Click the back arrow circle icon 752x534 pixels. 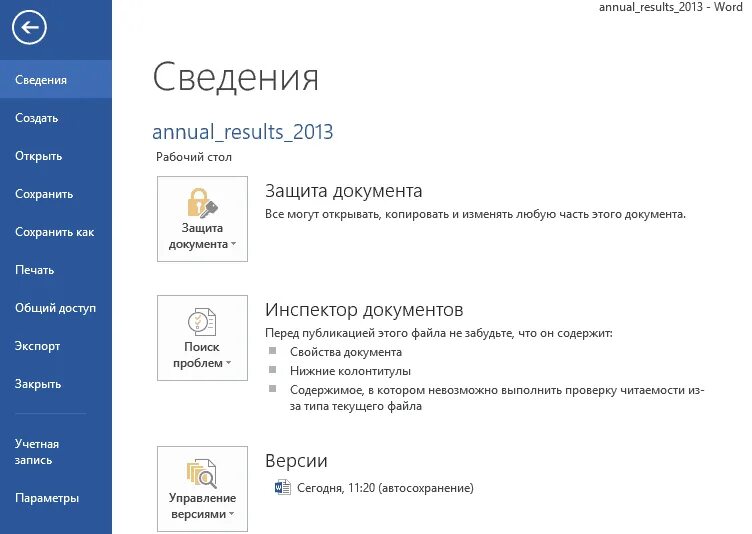point(29,27)
